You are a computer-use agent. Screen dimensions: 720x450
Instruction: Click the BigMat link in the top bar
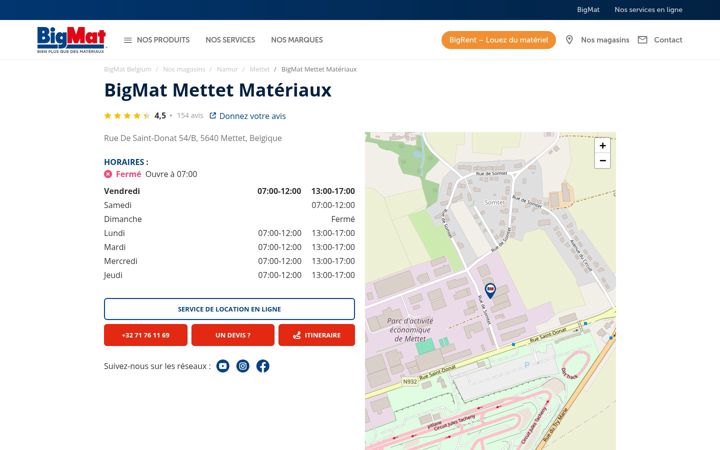click(x=588, y=10)
